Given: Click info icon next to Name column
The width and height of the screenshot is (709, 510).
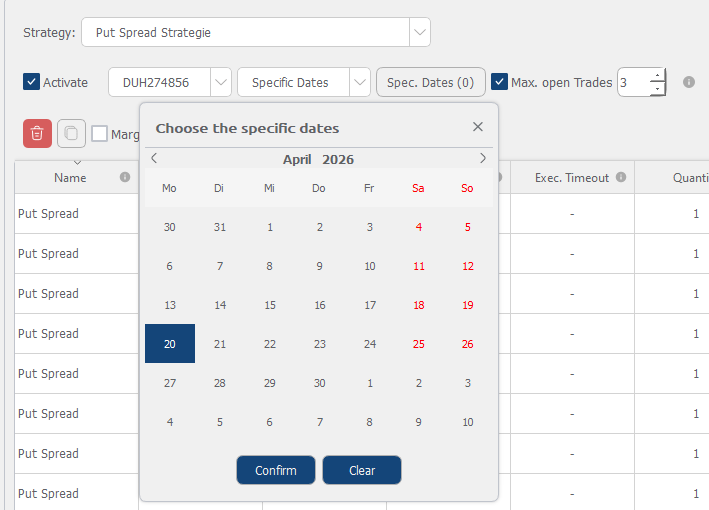Looking at the screenshot, I should coord(125,178).
